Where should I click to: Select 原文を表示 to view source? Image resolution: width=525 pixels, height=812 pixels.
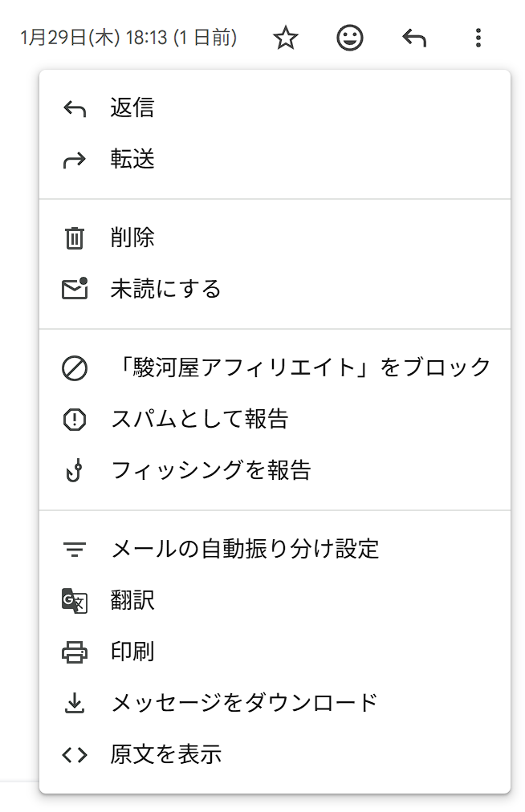pos(166,754)
